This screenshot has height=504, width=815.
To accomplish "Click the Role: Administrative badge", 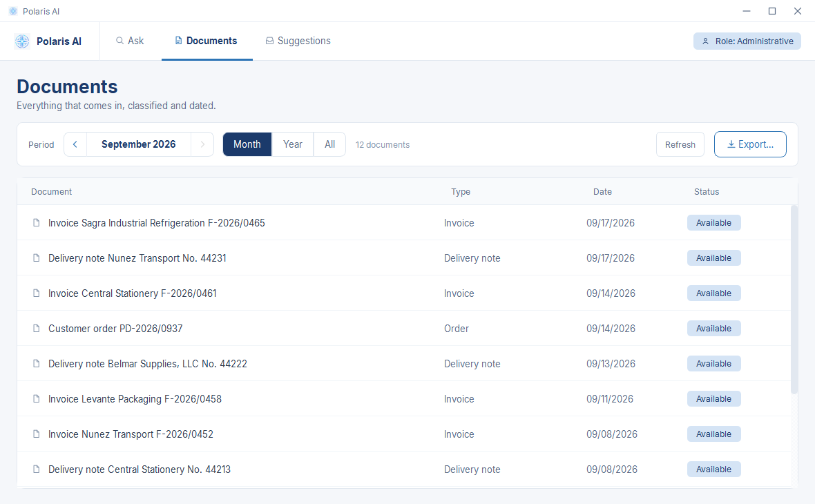I will (x=747, y=41).
